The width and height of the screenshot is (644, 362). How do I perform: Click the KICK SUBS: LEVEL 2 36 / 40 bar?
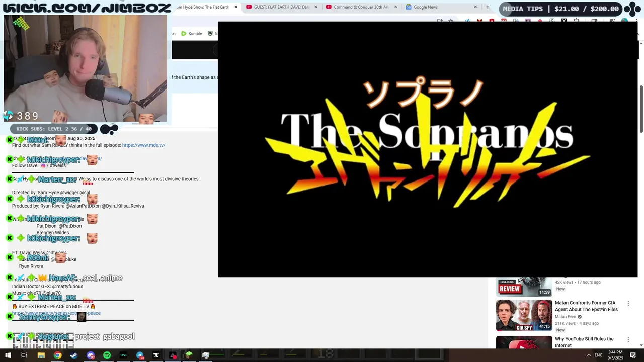point(54,129)
